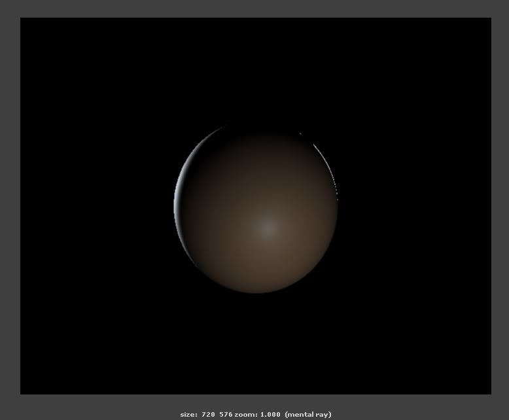The width and height of the screenshot is (509, 420).
Task: Click the specular highlight on the sphere
Action: [268, 228]
